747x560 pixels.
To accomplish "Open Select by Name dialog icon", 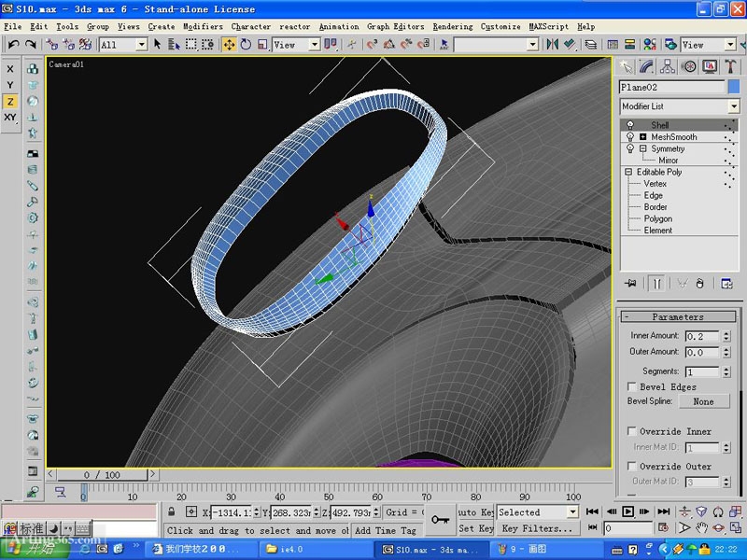I will pos(172,45).
